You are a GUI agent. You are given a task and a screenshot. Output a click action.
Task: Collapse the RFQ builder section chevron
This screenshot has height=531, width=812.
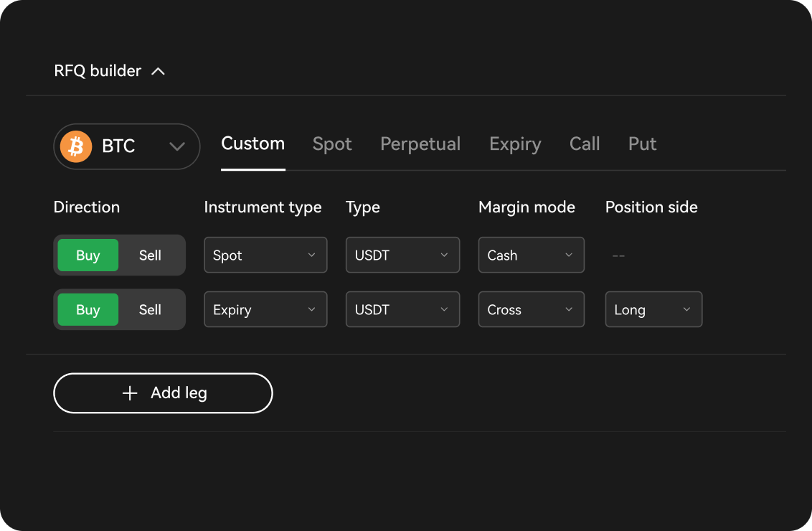158,72
